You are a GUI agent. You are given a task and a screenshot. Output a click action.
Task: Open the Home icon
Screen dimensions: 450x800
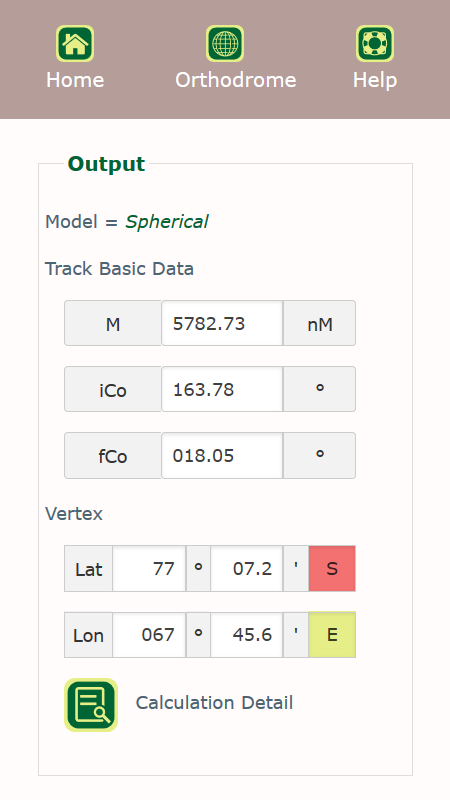pos(75,43)
